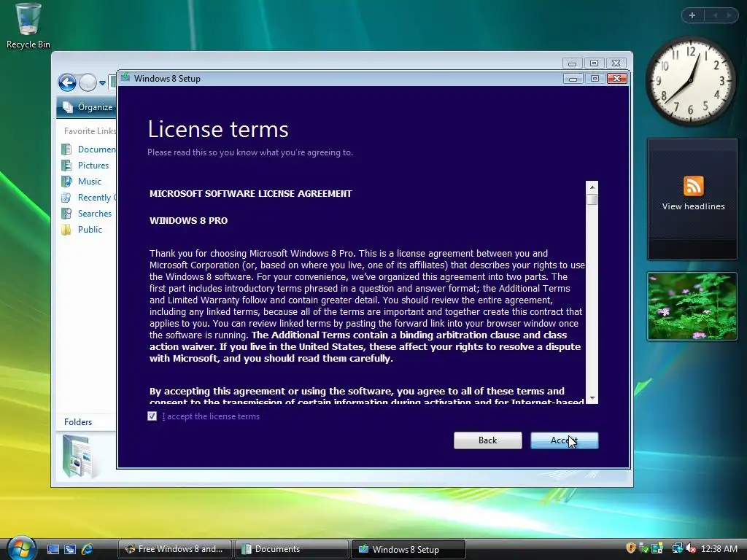Click the License terms heading
The height and width of the screenshot is (560, 747).
pyautogui.click(x=218, y=129)
